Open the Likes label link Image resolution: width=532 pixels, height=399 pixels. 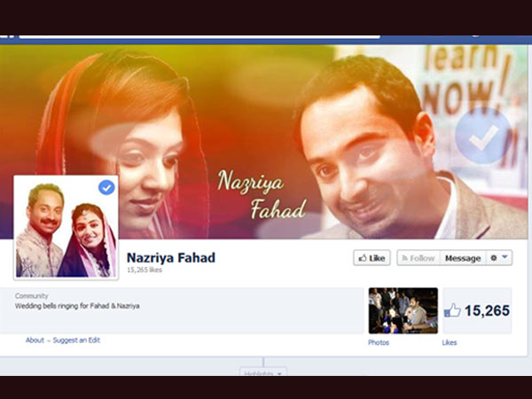pyautogui.click(x=450, y=342)
